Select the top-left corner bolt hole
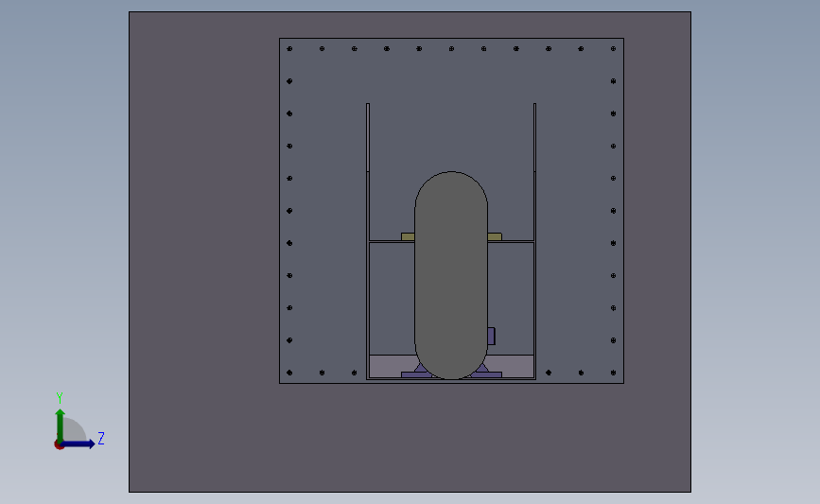Image resolution: width=820 pixels, height=504 pixels. click(x=289, y=48)
